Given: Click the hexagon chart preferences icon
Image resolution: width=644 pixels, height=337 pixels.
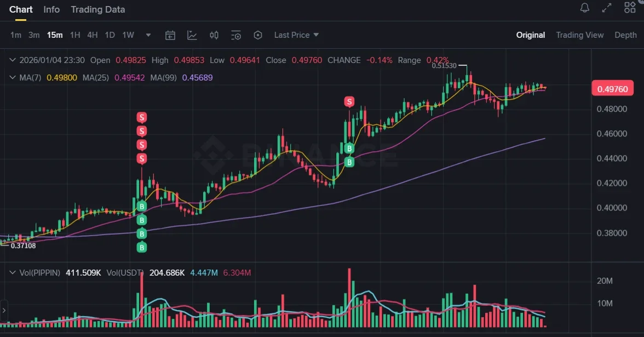Looking at the screenshot, I should coord(258,35).
